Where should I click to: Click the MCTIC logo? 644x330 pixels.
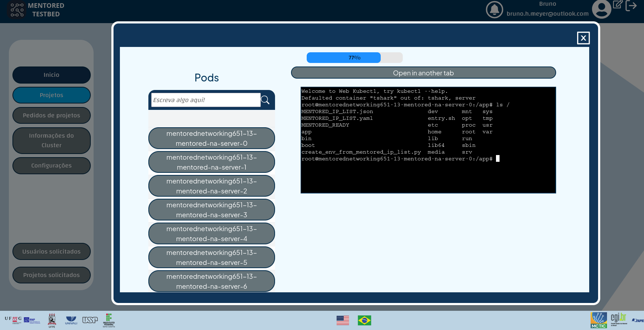click(x=598, y=320)
